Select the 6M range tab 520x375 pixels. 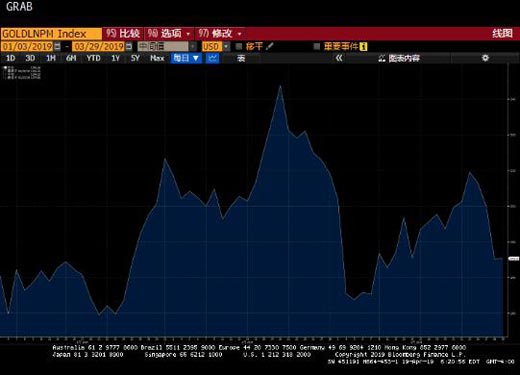click(71, 58)
